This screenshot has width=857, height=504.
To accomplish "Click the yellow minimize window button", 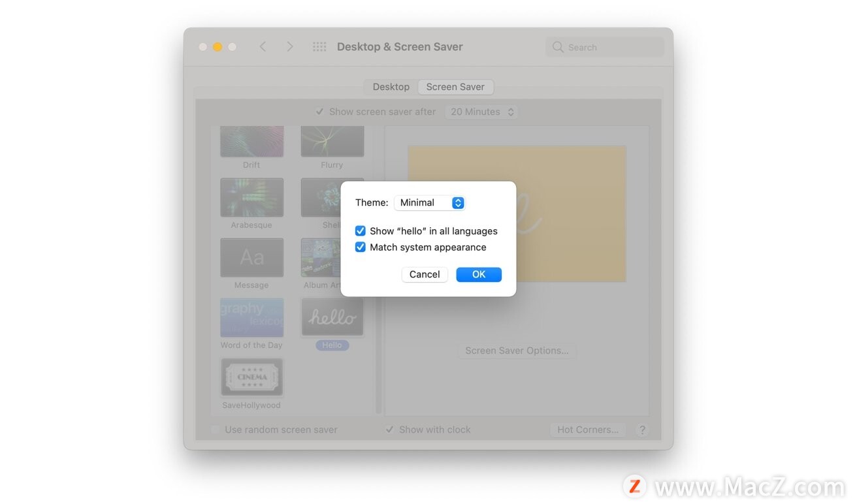I will [218, 47].
